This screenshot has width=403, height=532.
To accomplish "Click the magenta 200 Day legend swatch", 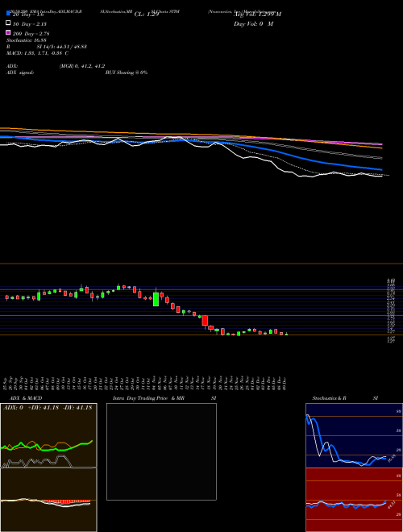I will [x=9, y=32].
